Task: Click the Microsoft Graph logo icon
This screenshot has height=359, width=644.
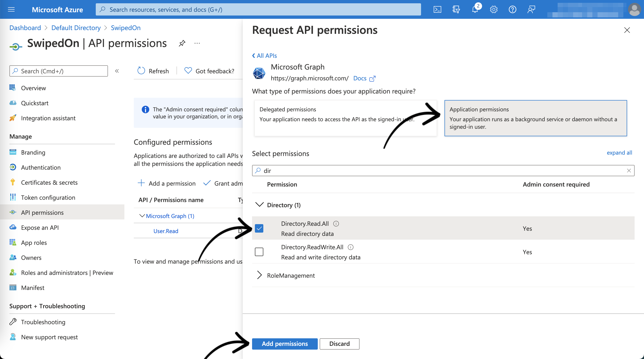Action: 259,73
